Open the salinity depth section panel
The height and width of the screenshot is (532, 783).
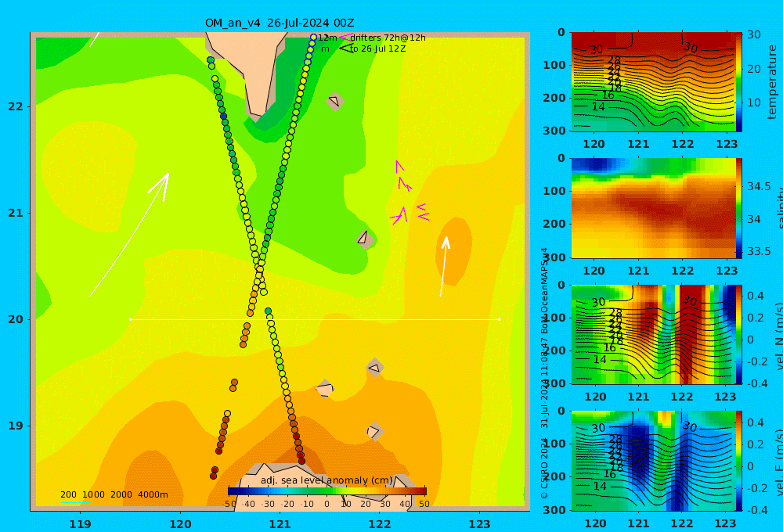tap(653, 208)
